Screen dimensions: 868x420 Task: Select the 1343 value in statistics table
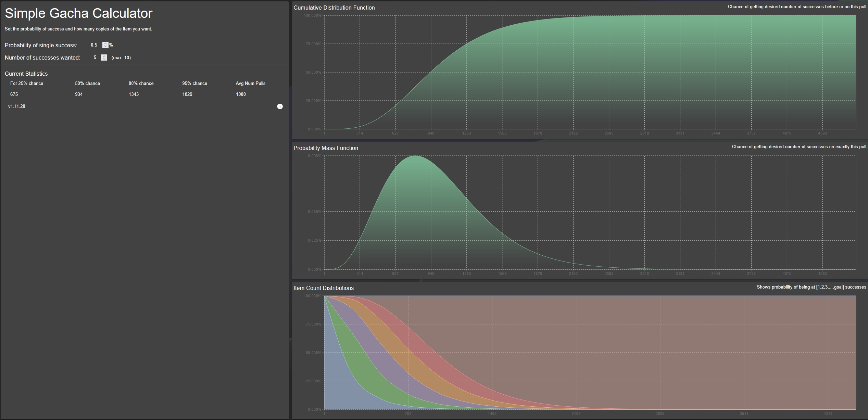coord(134,94)
